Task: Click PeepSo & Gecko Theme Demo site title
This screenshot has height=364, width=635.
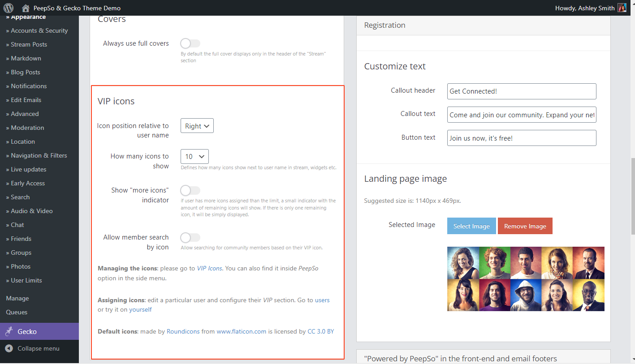Action: tap(78, 8)
